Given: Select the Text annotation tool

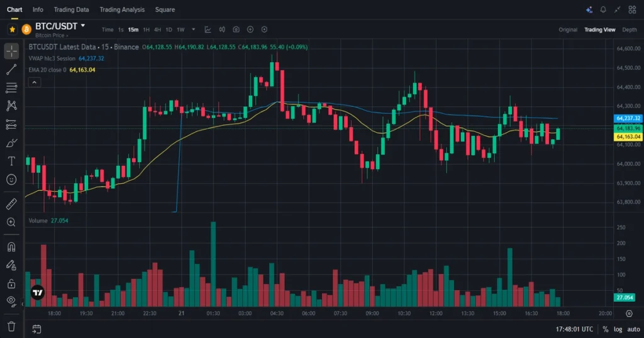Looking at the screenshot, I should coord(11,161).
